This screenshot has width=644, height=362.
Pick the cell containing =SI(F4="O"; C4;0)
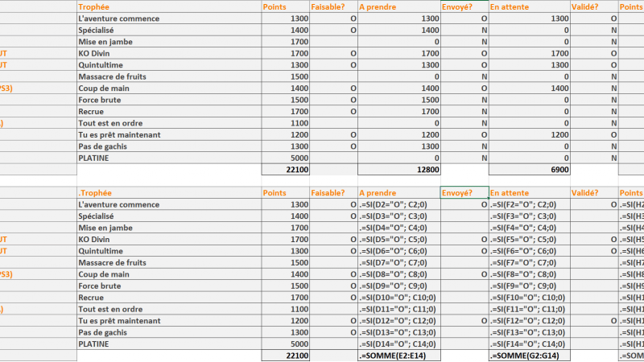click(x=530, y=228)
